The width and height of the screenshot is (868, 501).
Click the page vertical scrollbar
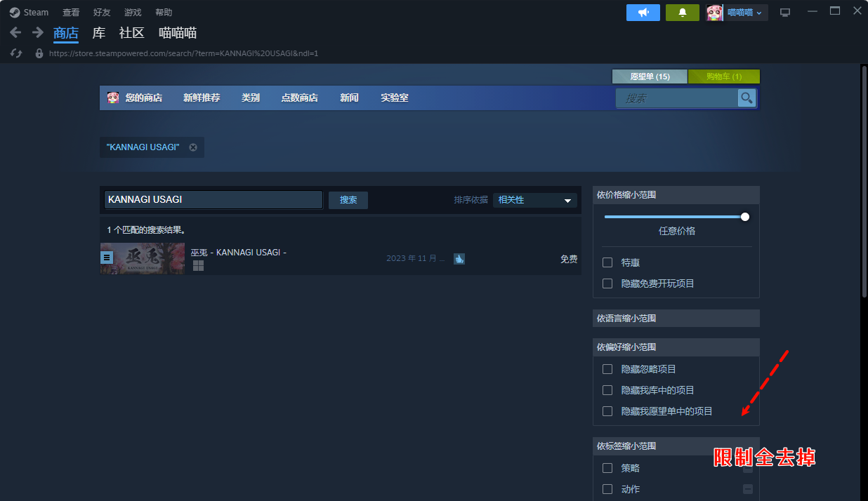(864, 182)
